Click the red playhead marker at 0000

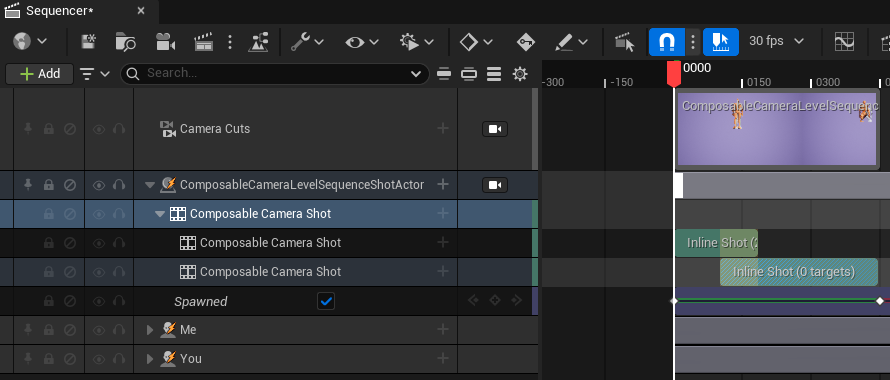[674, 73]
